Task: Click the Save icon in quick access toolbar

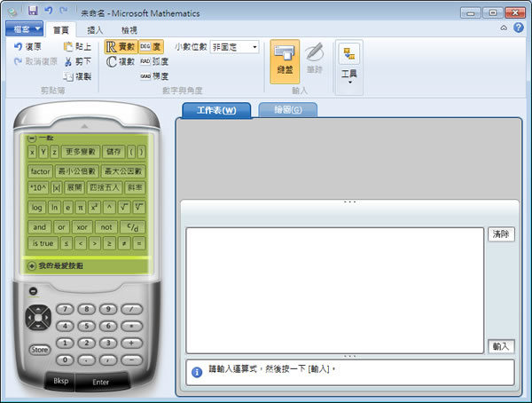Action: [x=33, y=11]
